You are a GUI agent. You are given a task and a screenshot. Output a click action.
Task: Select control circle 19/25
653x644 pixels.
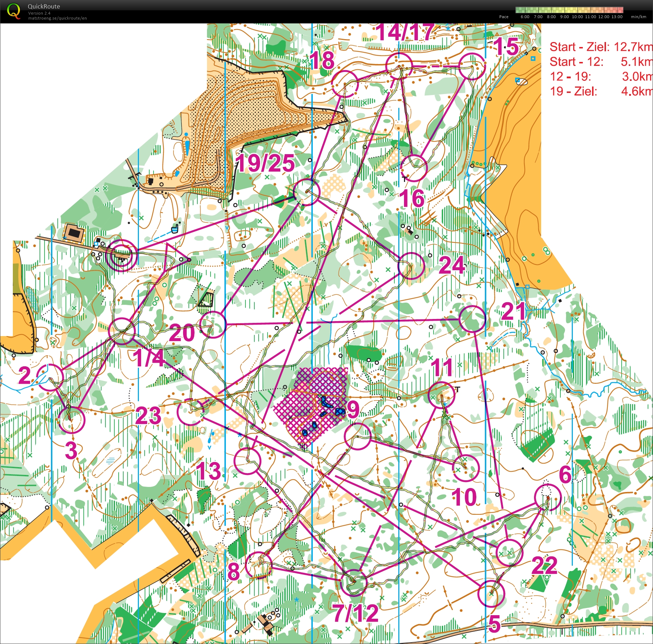tap(306, 192)
